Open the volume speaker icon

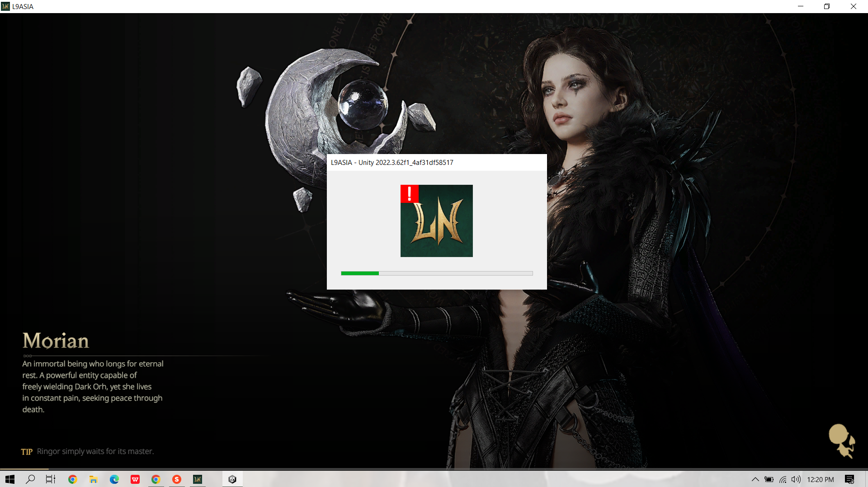click(796, 479)
